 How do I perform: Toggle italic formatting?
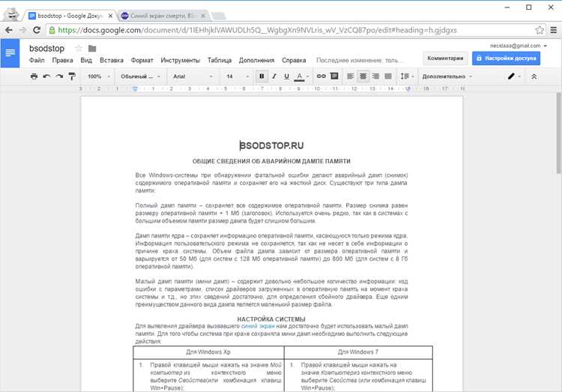click(274, 76)
